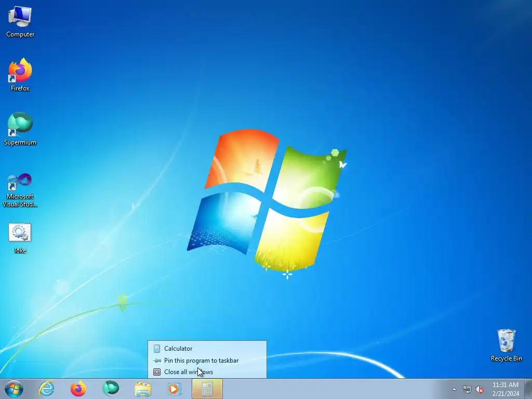532x399 pixels.
Task: Select Pin this program to taskbar
Action: click(x=207, y=361)
